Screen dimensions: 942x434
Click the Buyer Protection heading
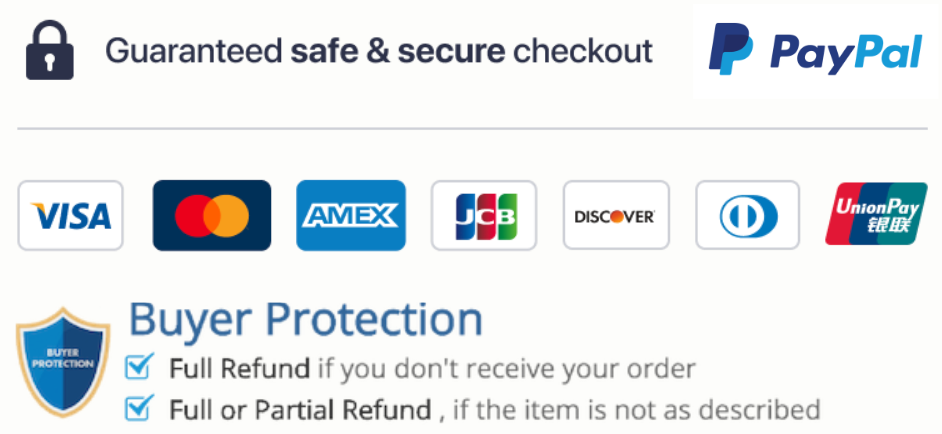pos(306,320)
